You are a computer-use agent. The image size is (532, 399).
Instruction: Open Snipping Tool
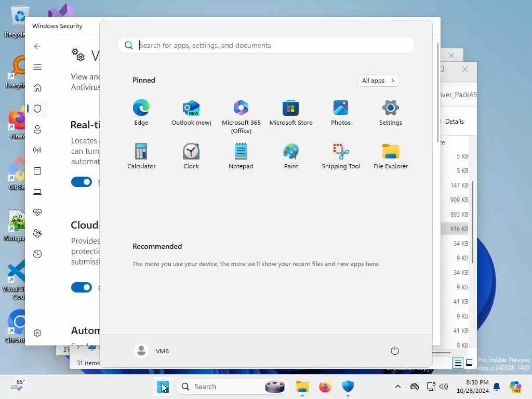pos(341,156)
